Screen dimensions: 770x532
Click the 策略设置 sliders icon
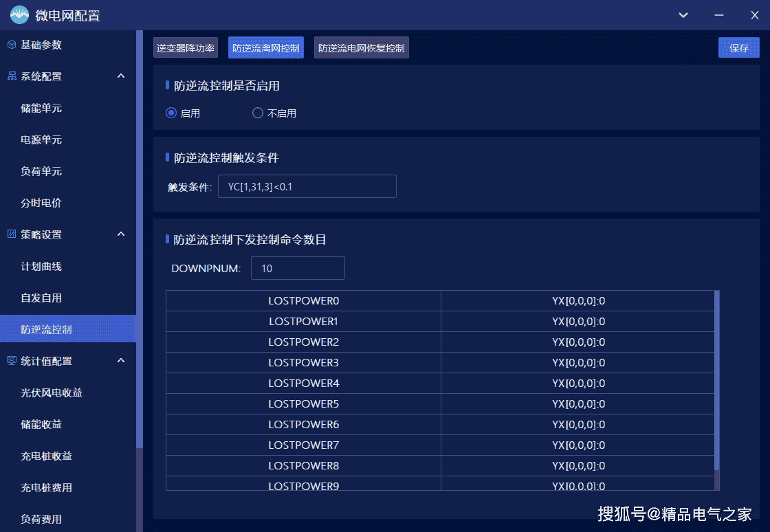coord(12,234)
